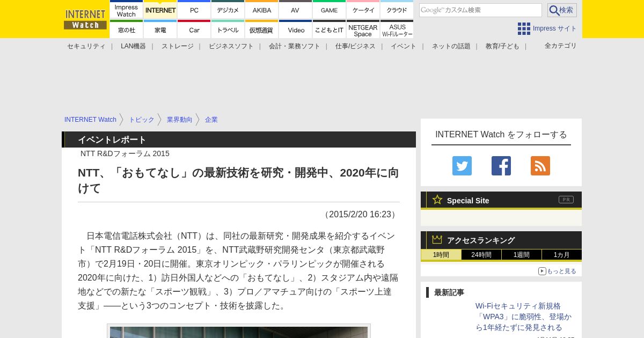This screenshot has width=644, height=338.
Task: Click もっと見る ranking link
Action: click(x=558, y=271)
